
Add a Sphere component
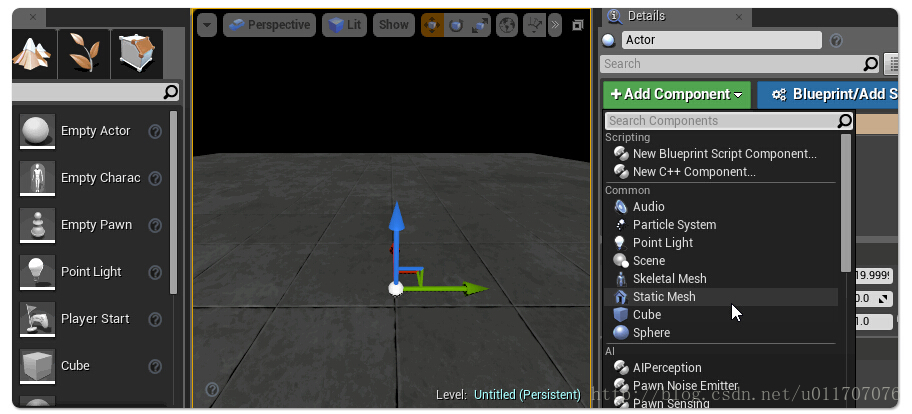click(x=651, y=333)
